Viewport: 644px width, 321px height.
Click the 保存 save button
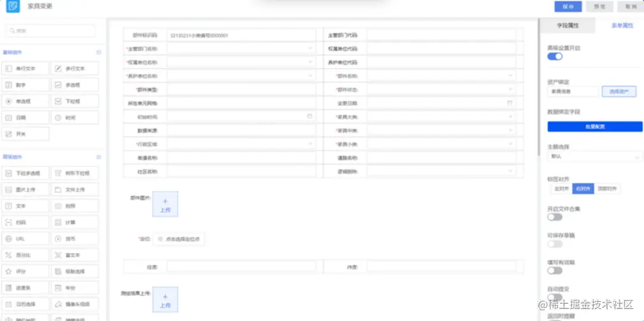point(568,7)
